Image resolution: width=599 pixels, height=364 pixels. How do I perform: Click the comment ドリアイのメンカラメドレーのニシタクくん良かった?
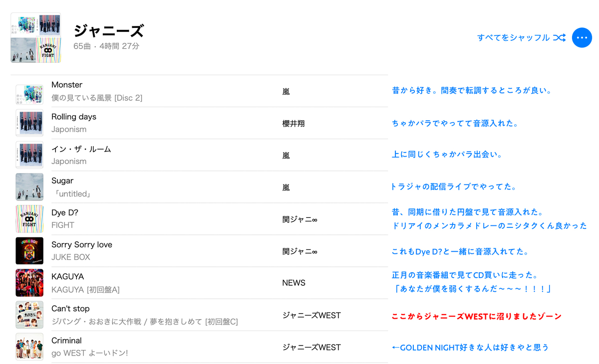coord(489,225)
